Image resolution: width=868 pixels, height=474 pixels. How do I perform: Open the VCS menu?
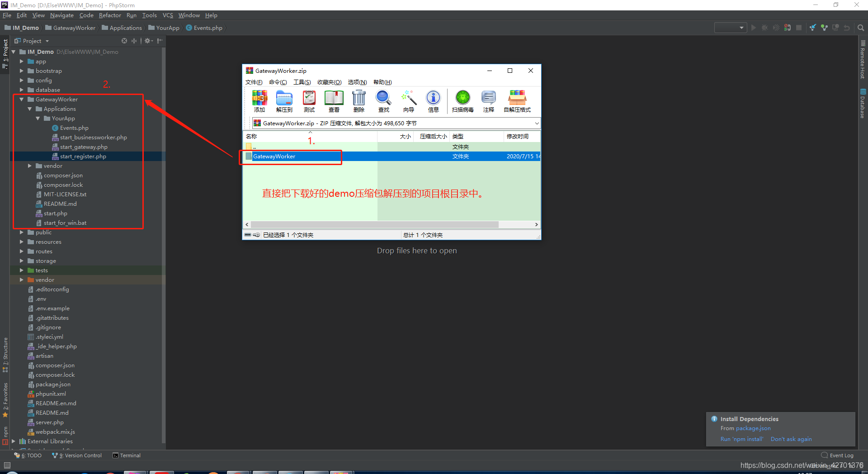168,15
